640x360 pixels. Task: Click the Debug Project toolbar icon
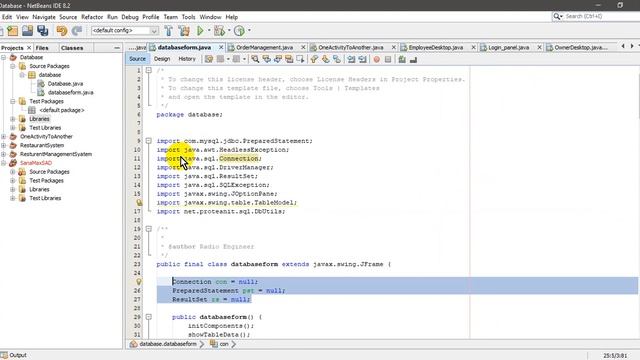point(219,31)
